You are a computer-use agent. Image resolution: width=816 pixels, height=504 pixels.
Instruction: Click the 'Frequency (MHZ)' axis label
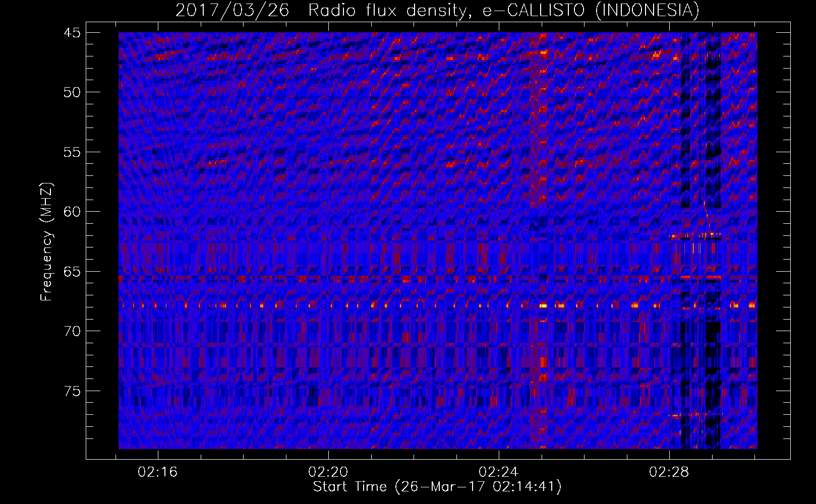pyautogui.click(x=46, y=242)
